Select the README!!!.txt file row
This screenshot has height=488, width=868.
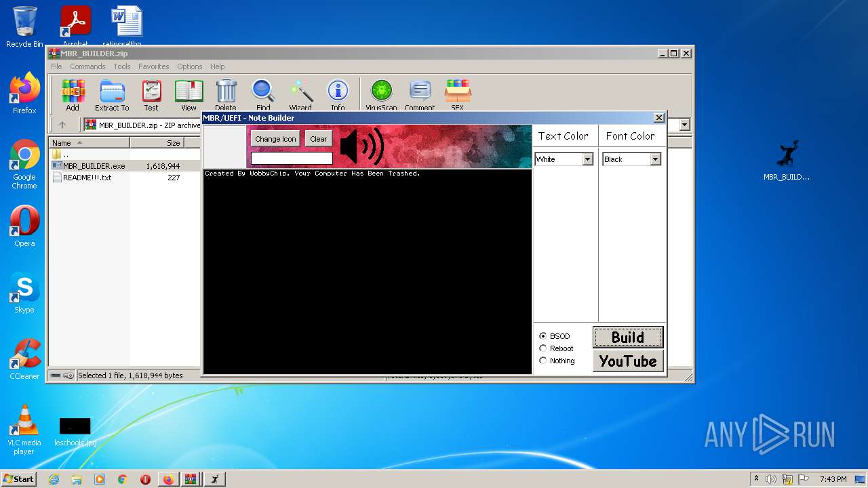124,178
